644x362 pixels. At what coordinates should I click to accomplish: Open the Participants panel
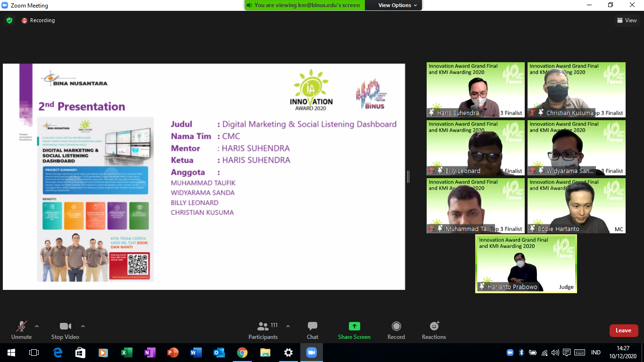pyautogui.click(x=263, y=330)
